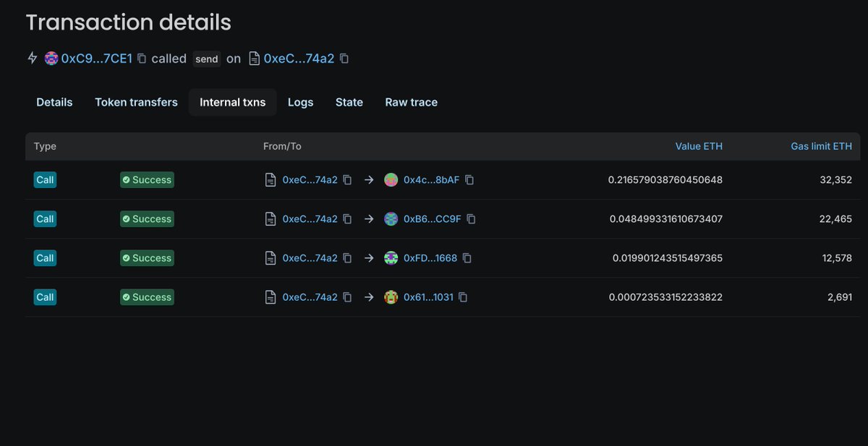Click the Call badge in 0xFD...1668 row
This screenshot has width=868, height=446.
45,258
